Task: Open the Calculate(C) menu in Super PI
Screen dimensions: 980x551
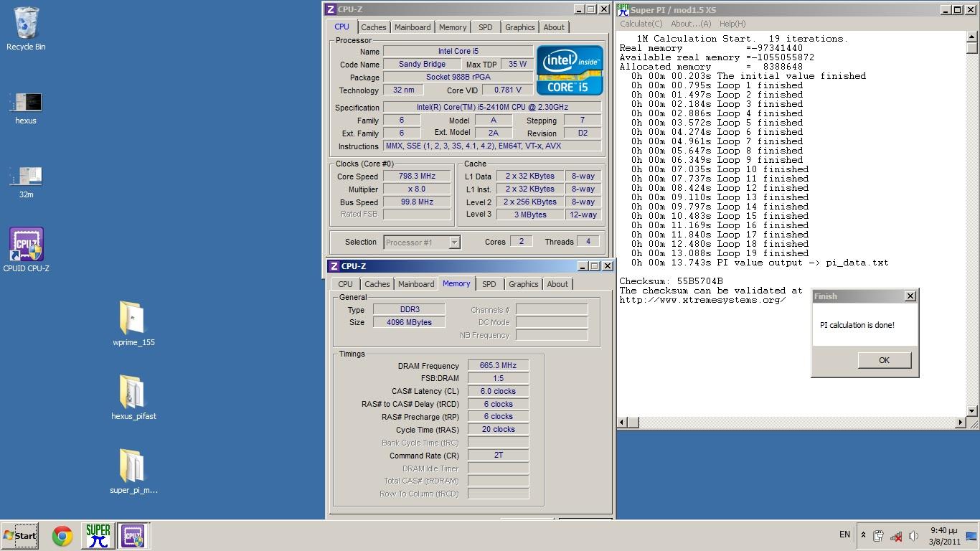Action: (x=641, y=24)
